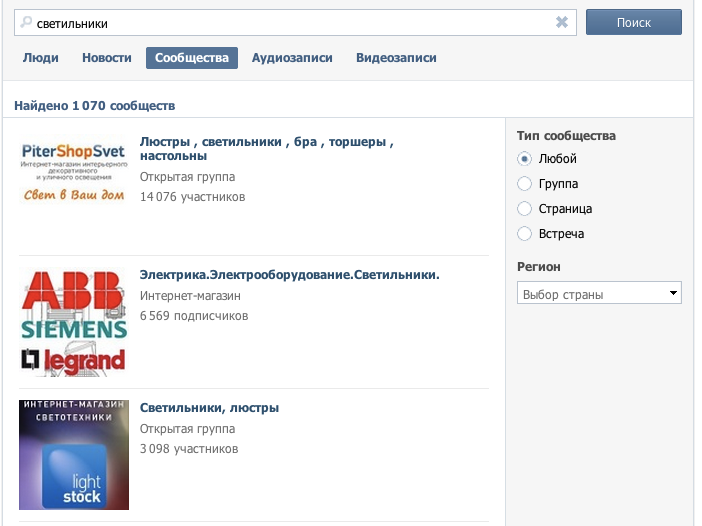Click the 6 569 подписчиков text
Image resolution: width=702 pixels, height=526 pixels.
point(194,316)
